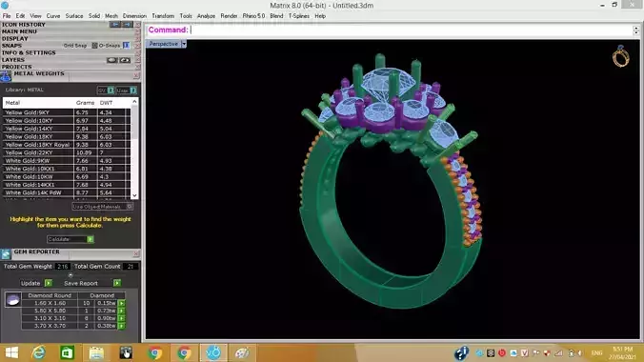Select Yellow Gold:18KY row
644x362 pixels.
click(67, 136)
